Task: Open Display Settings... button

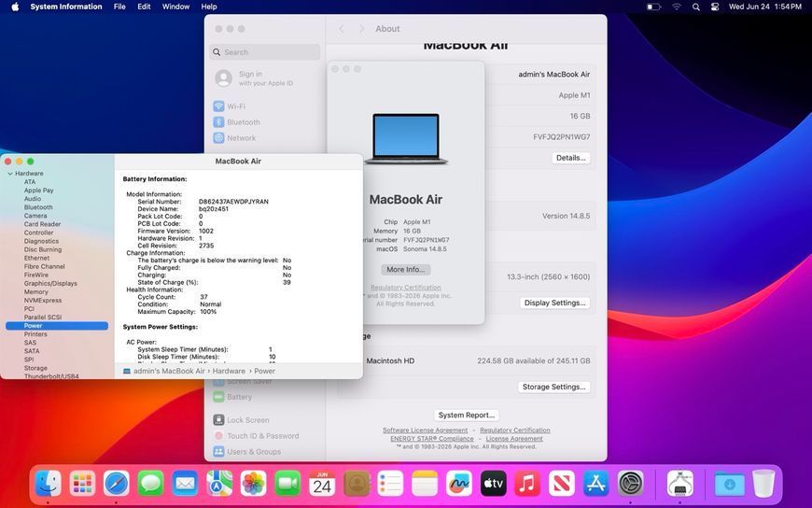Action: [x=554, y=303]
